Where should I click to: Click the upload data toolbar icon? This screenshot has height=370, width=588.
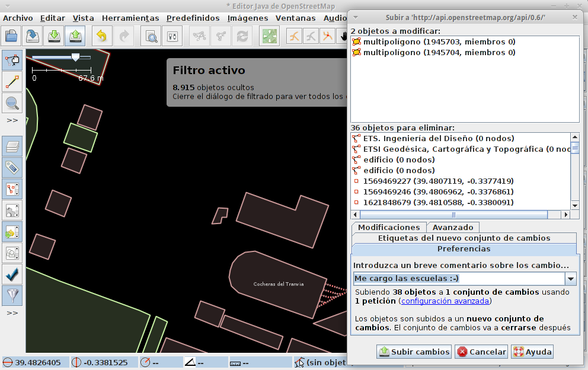coord(75,36)
